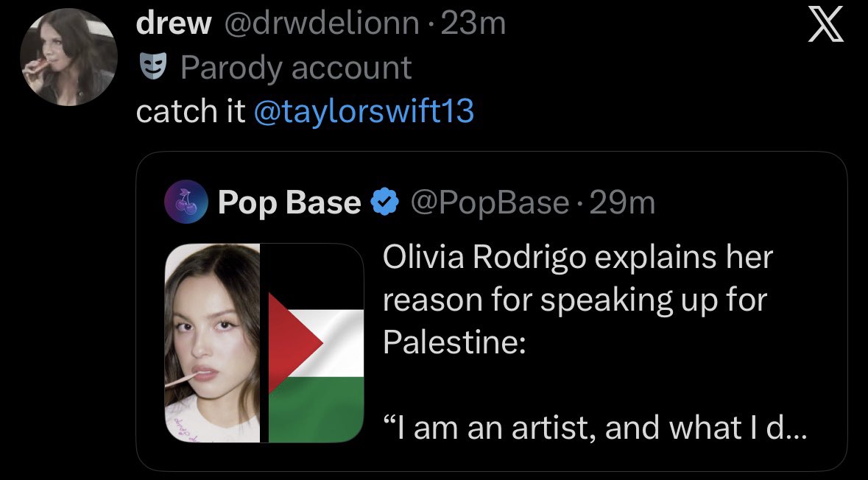Open the @PopBase handle
The width and height of the screenshot is (868, 480).
(490, 202)
